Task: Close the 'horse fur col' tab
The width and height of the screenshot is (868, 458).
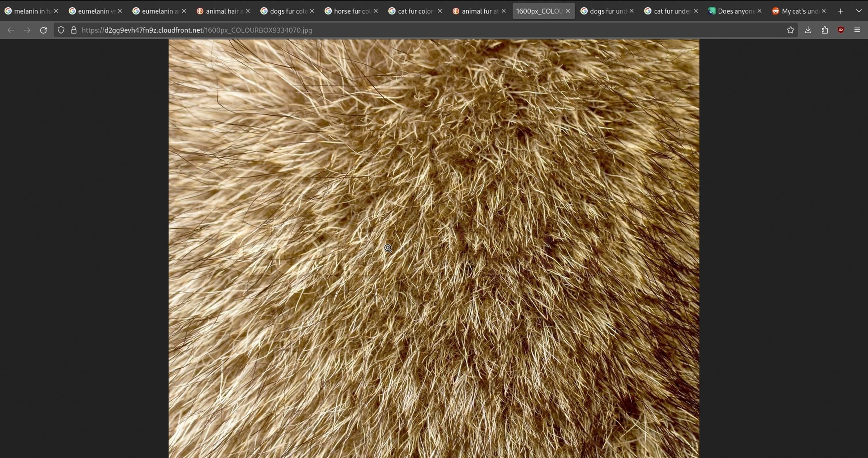Action: pyautogui.click(x=376, y=11)
